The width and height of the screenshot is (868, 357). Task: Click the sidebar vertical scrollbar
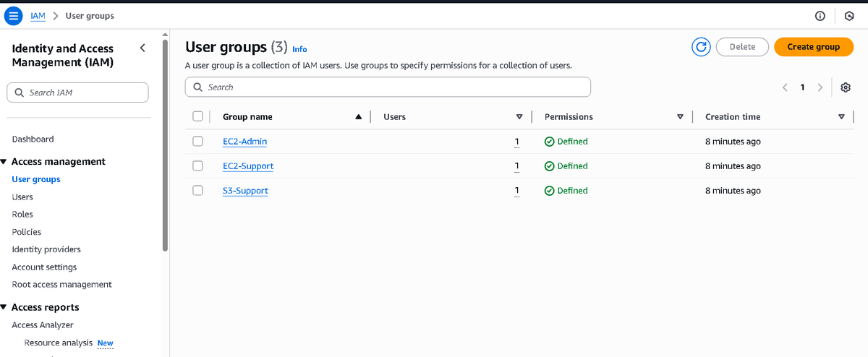pyautogui.click(x=165, y=145)
